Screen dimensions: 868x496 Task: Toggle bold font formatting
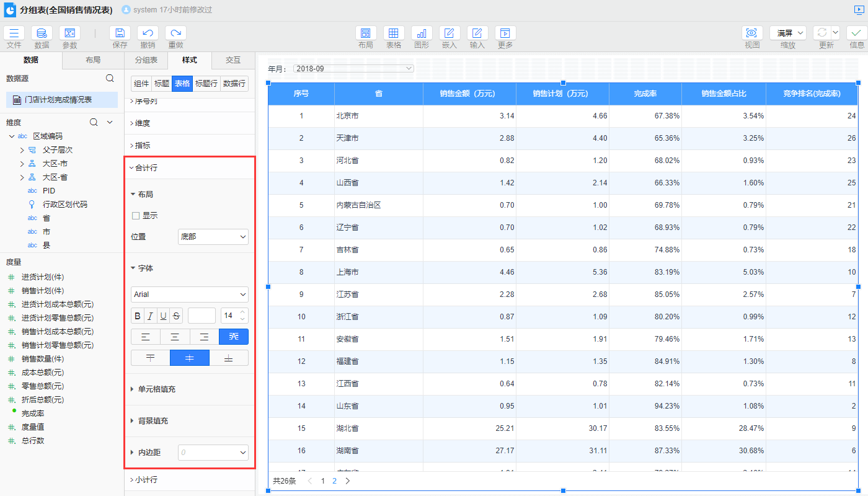point(138,316)
